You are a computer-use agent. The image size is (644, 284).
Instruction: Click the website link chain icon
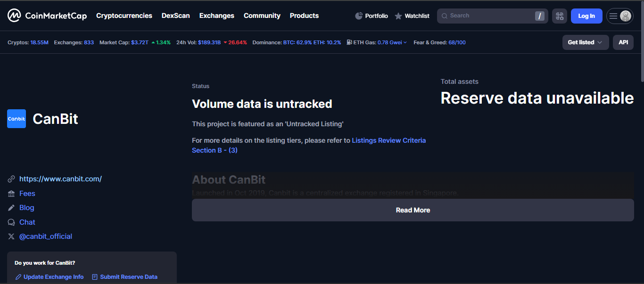click(11, 179)
